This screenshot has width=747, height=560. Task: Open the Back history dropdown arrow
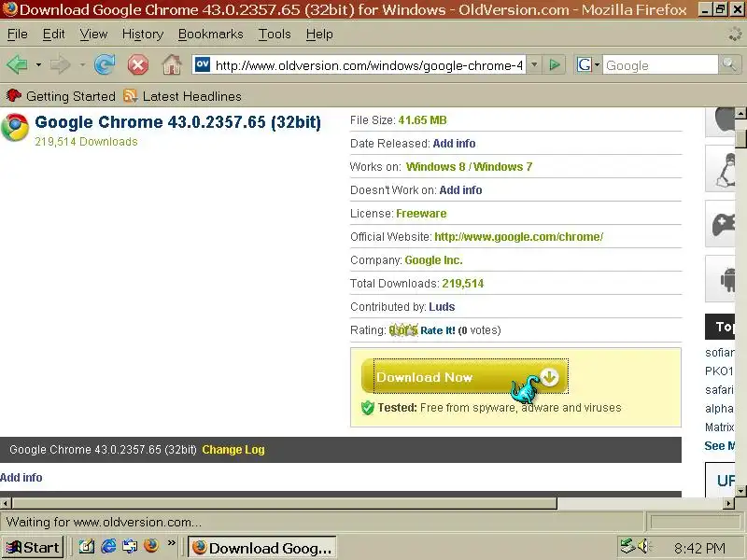coord(38,64)
